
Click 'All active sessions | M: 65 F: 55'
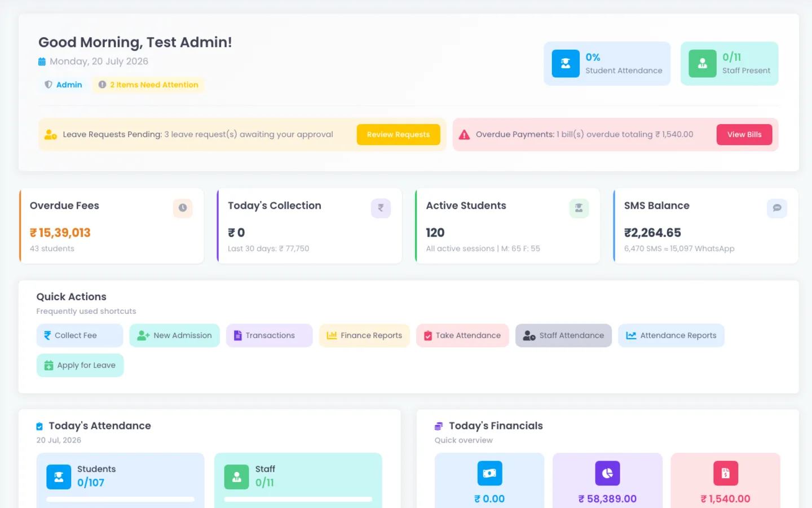(483, 248)
